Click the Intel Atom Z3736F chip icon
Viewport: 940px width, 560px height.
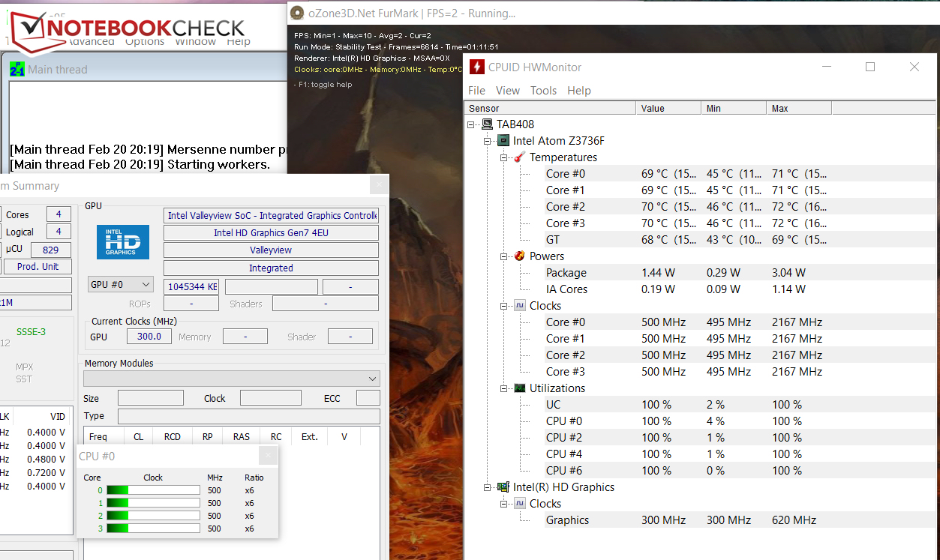[503, 141]
